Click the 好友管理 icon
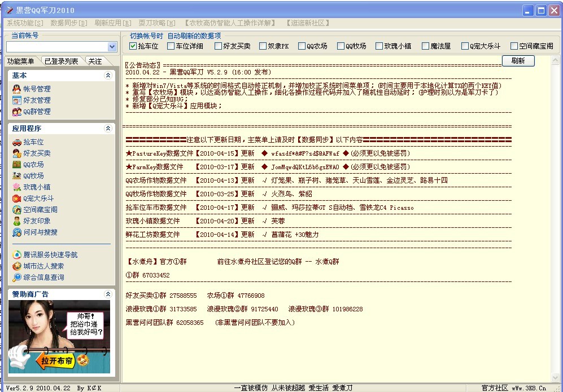Image resolution: width=563 pixels, height=392 pixels. click(x=16, y=100)
